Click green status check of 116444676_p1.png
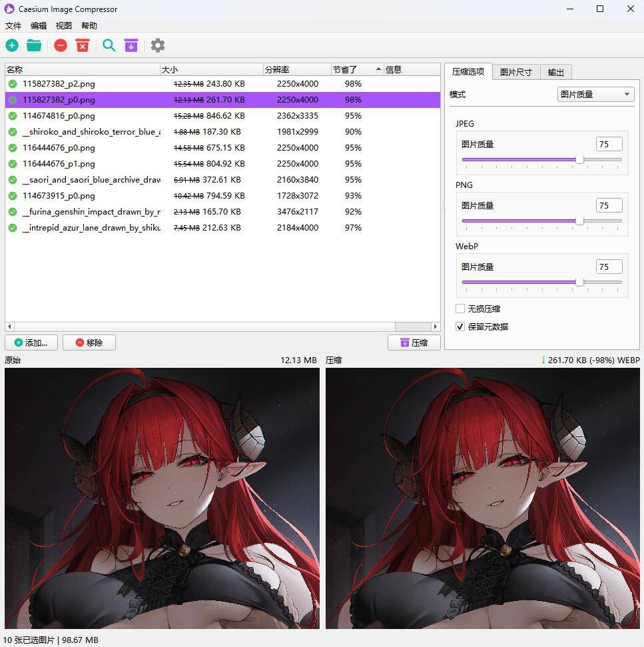The image size is (644, 647). tap(13, 164)
